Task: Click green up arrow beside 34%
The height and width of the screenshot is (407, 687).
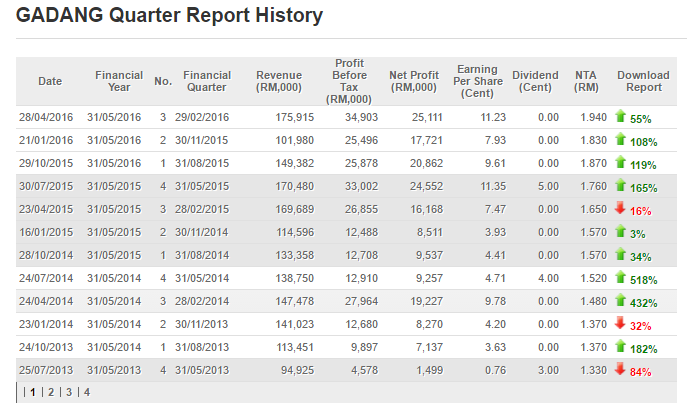Action: [620, 254]
